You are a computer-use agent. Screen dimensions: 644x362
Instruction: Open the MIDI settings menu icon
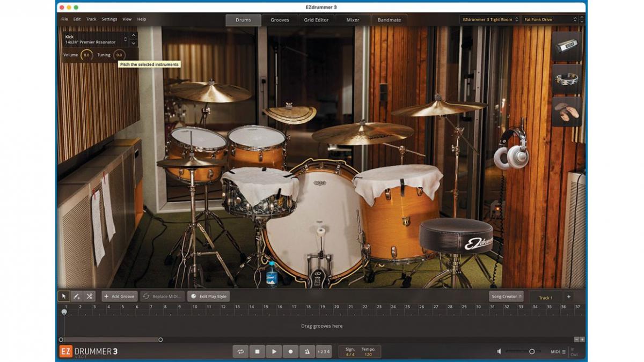point(563,352)
